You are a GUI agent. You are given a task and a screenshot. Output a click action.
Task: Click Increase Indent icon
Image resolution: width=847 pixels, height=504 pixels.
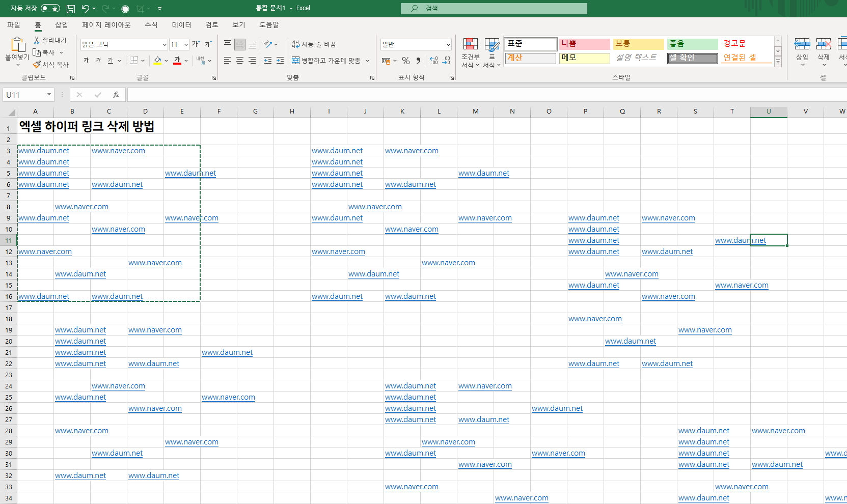280,61
